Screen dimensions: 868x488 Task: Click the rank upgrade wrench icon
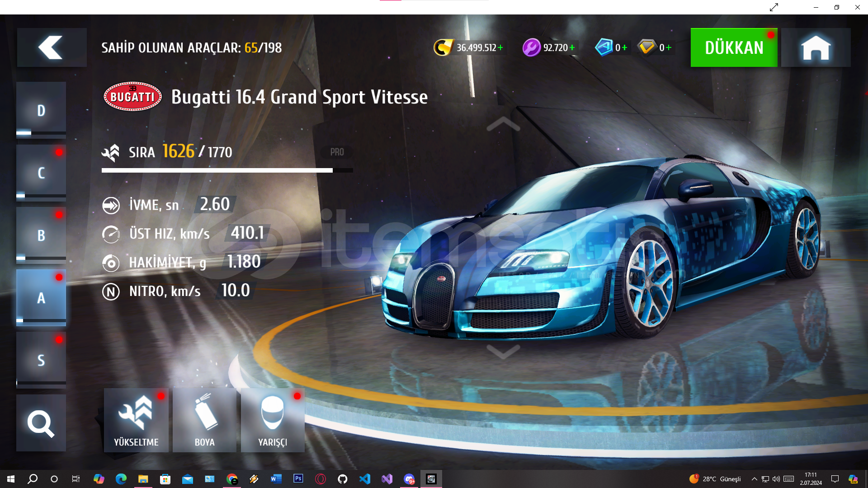(111, 153)
